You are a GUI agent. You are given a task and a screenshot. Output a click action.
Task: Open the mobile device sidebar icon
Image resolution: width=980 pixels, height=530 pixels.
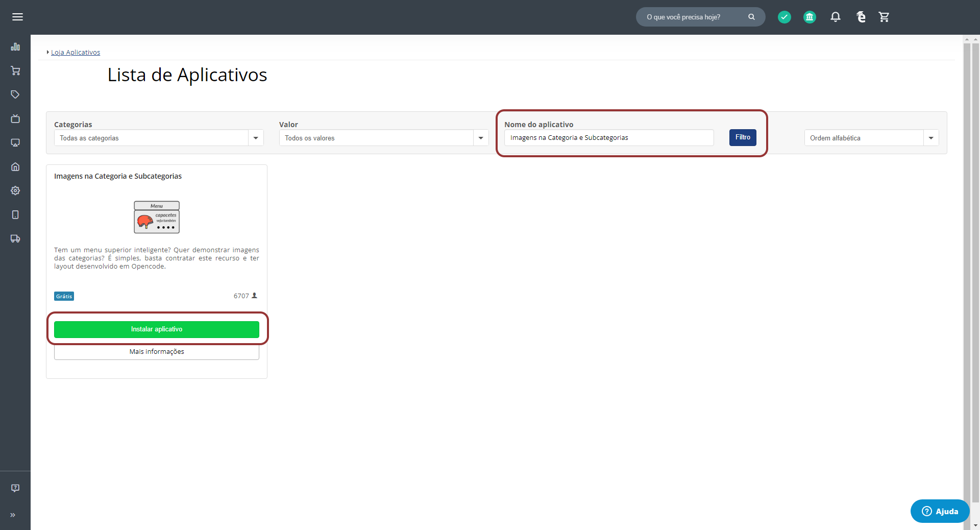(x=15, y=214)
